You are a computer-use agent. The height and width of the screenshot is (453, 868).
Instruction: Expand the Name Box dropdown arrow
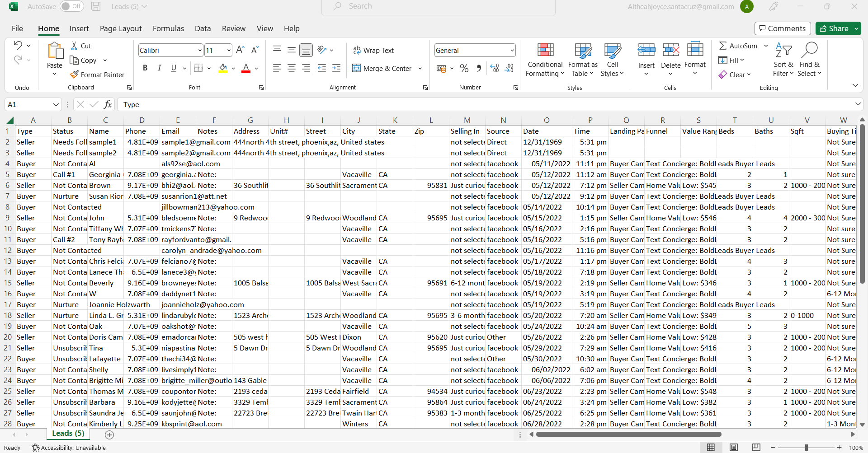(56, 104)
